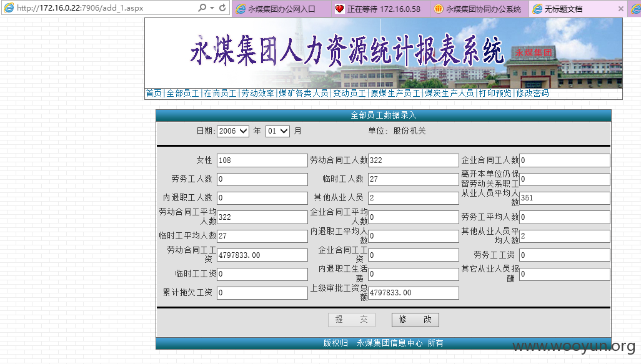Open 在岗员工 navigation link
This screenshot has height=364, width=641.
click(x=221, y=93)
